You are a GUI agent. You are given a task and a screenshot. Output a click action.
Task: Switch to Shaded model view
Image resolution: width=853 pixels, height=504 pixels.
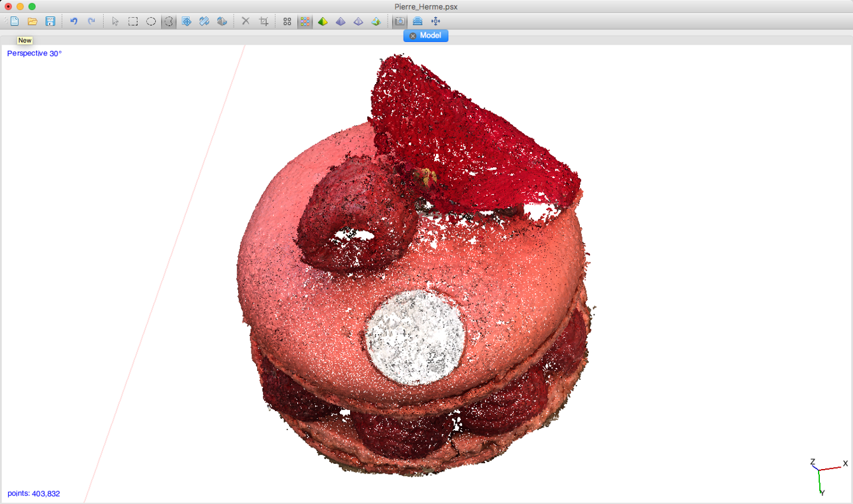323,22
